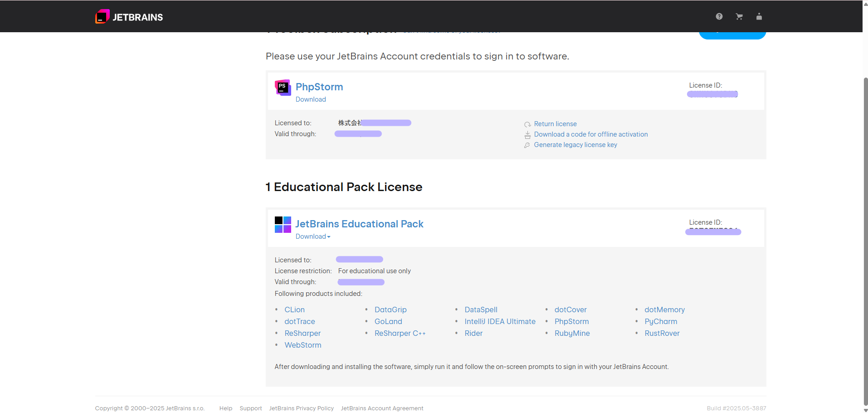This screenshot has height=413, width=868.
Task: Click the partially hidden blue button at top
Action: click(732, 35)
